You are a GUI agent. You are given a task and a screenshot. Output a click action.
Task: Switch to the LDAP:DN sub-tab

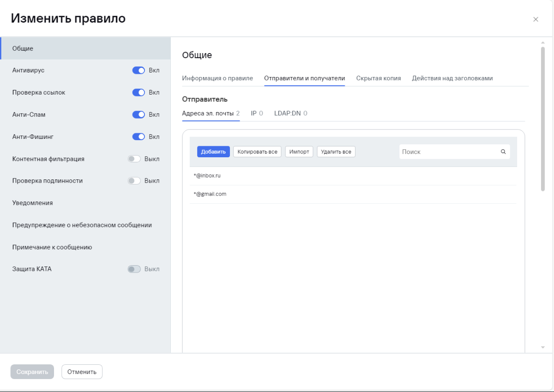point(290,113)
